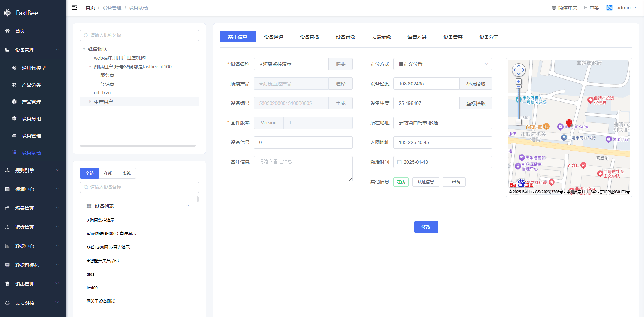Click the FastBee logo icon
644x317 pixels.
pyautogui.click(x=7, y=13)
